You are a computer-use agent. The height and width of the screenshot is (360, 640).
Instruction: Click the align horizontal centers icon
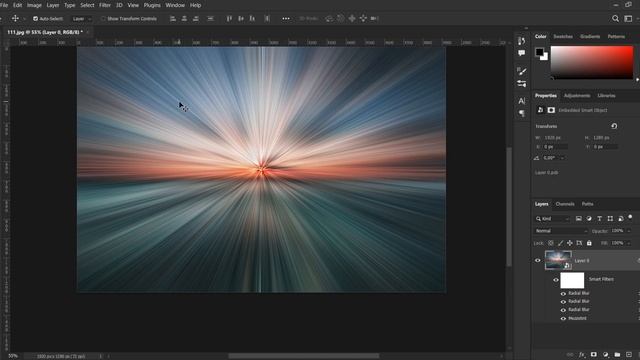(184, 18)
